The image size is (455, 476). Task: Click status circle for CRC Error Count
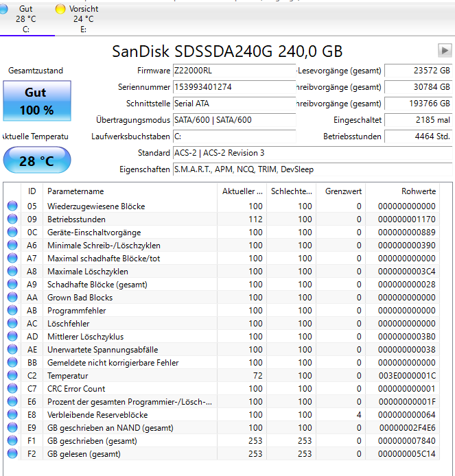12,389
